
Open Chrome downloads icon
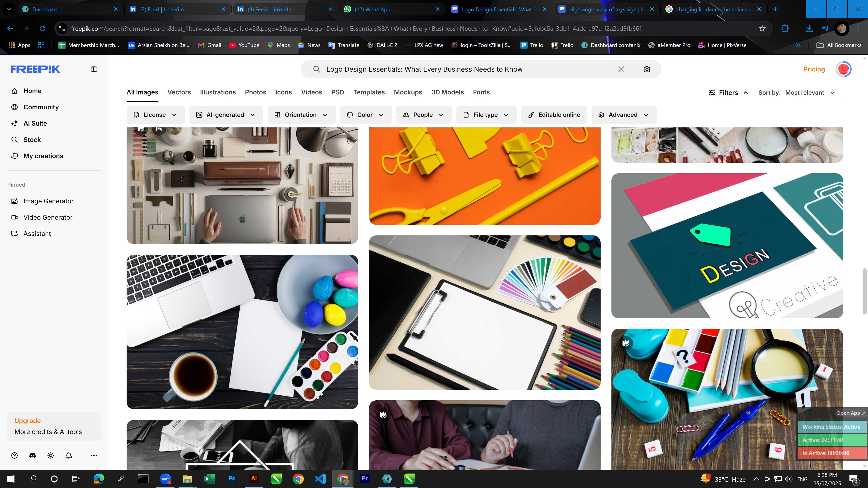coord(809,28)
